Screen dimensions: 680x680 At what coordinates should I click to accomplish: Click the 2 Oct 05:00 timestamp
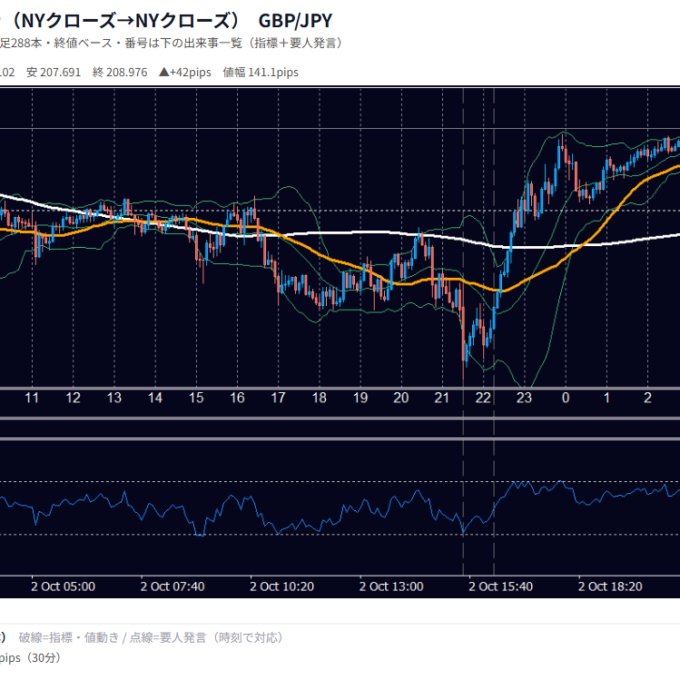tap(63, 587)
